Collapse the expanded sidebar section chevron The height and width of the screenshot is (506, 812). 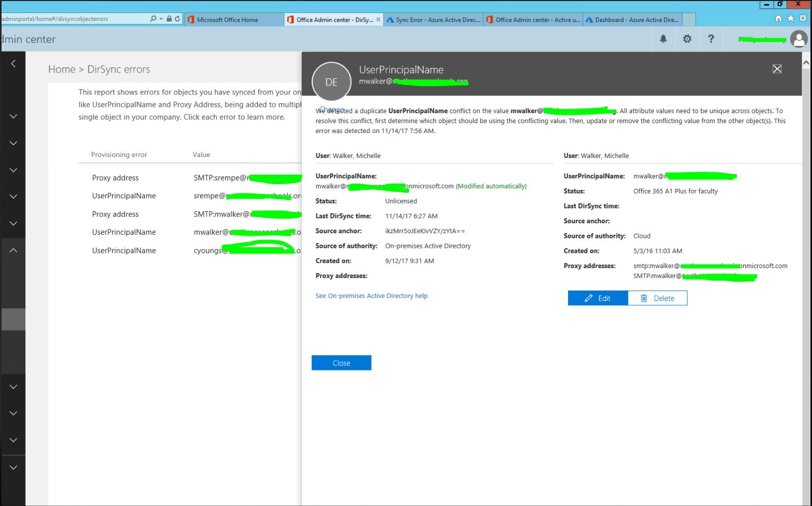click(14, 250)
